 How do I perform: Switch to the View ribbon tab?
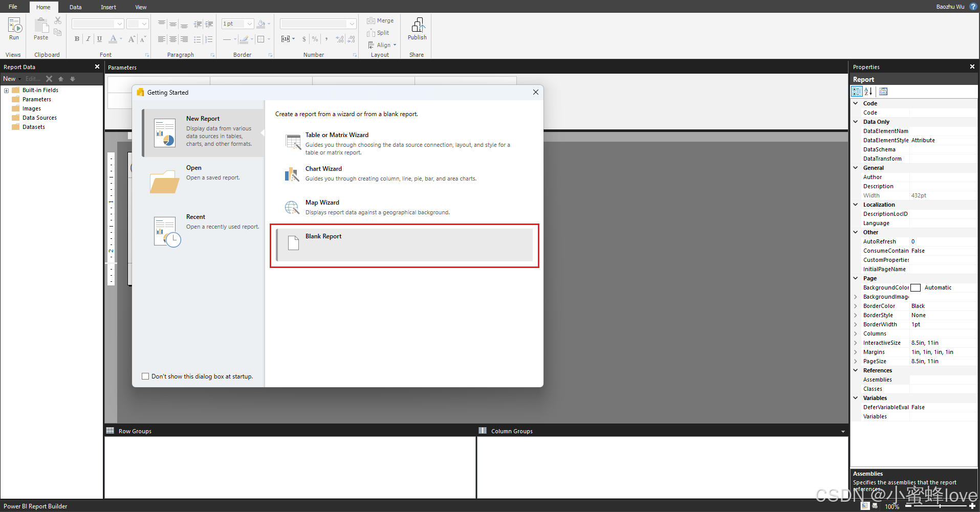pyautogui.click(x=141, y=7)
